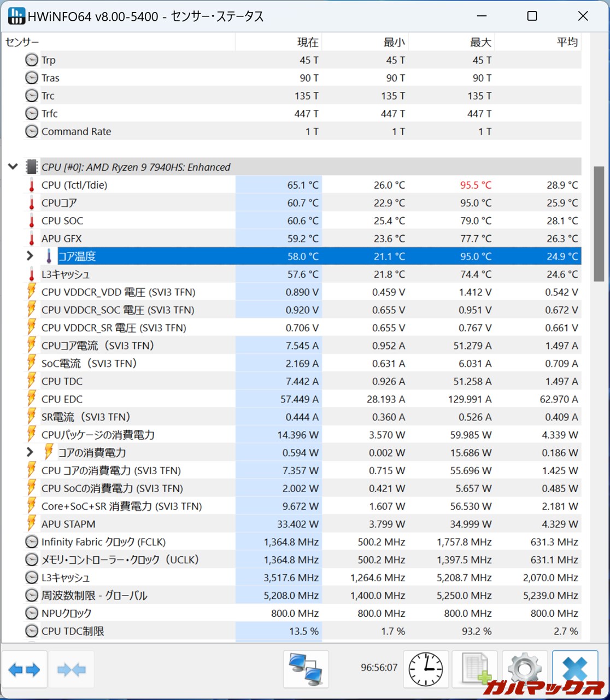Click the shrink layout arrows button

coord(71,669)
